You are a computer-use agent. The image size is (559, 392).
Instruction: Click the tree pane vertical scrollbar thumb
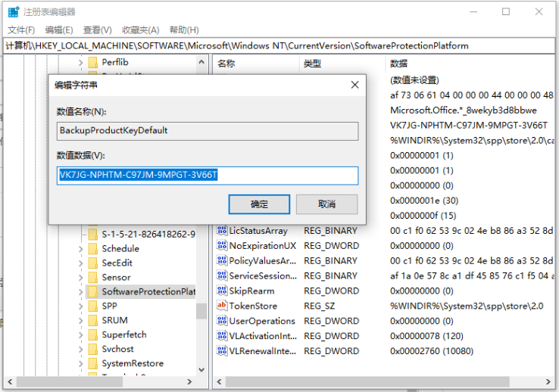[201, 310]
